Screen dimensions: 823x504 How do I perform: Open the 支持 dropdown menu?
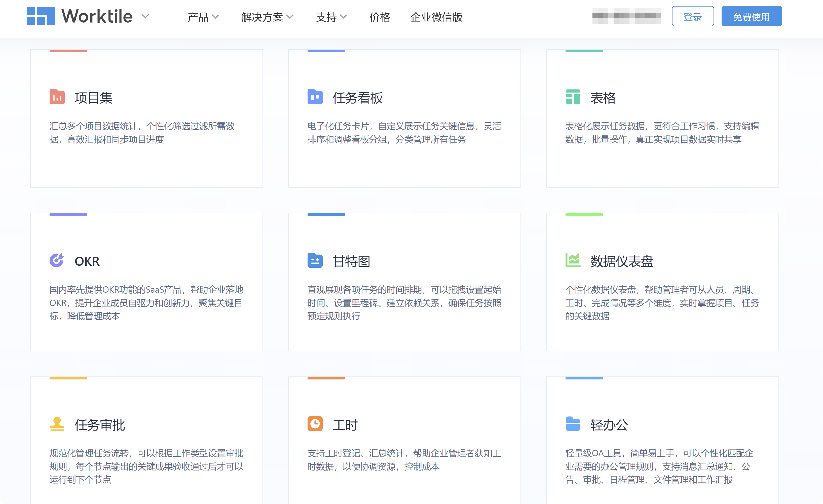331,17
